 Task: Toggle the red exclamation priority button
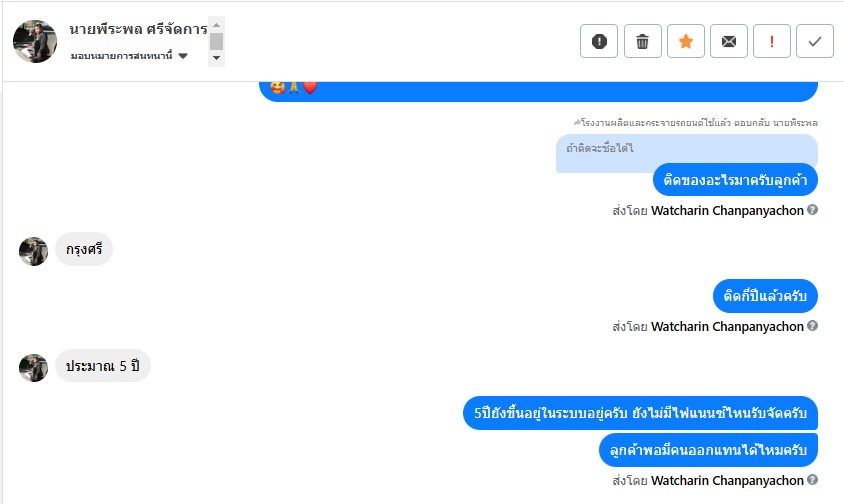pos(772,41)
